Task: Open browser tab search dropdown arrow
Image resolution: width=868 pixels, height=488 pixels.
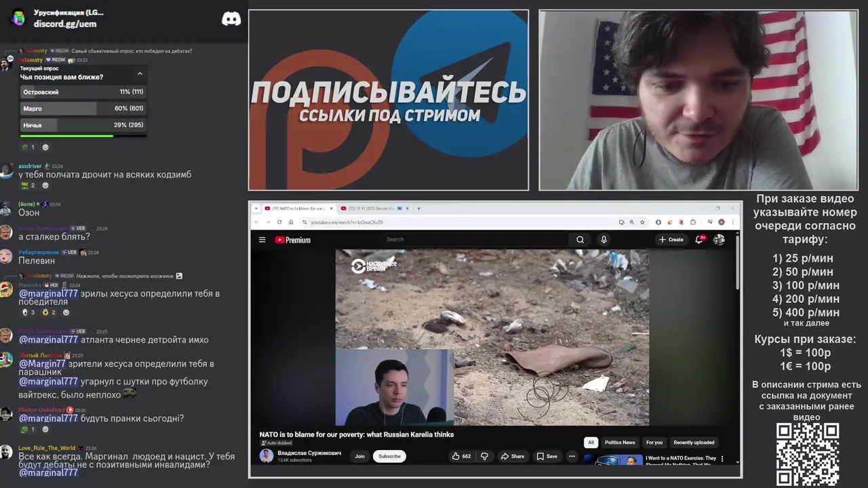Action: [x=256, y=208]
